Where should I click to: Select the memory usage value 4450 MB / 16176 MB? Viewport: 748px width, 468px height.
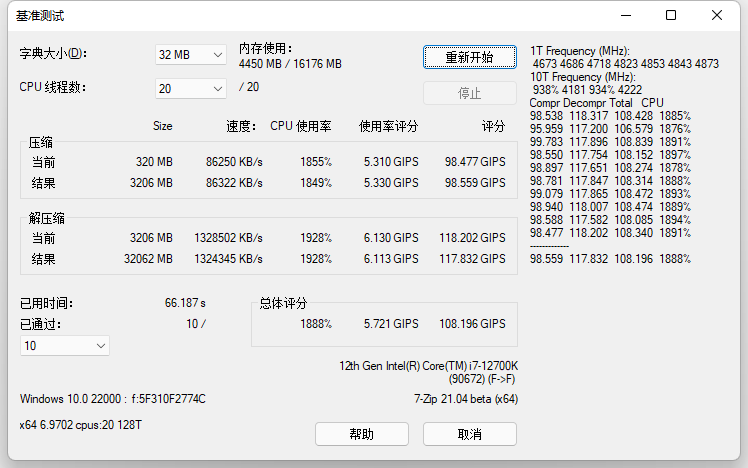(x=290, y=63)
